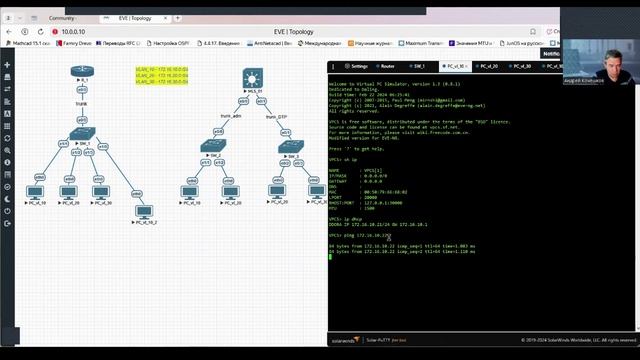Open Mathcad 15.1 bookmark
The height and width of the screenshot is (360, 640).
pos(28,43)
